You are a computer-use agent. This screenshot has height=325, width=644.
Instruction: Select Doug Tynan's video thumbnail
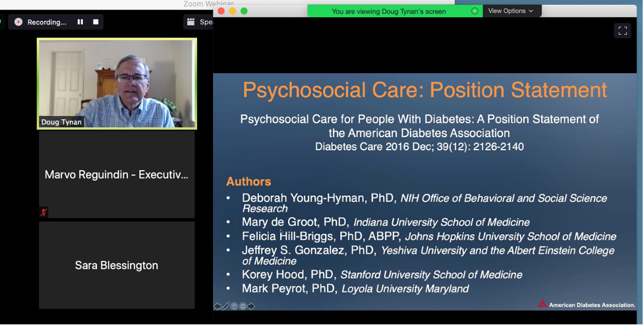117,84
